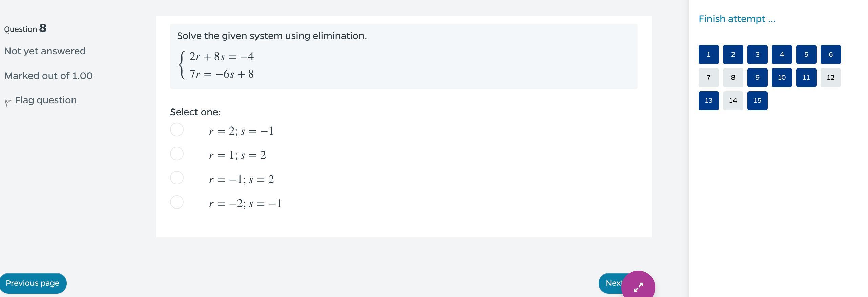Open question 6 tile
The height and width of the screenshot is (297, 868).
831,55
